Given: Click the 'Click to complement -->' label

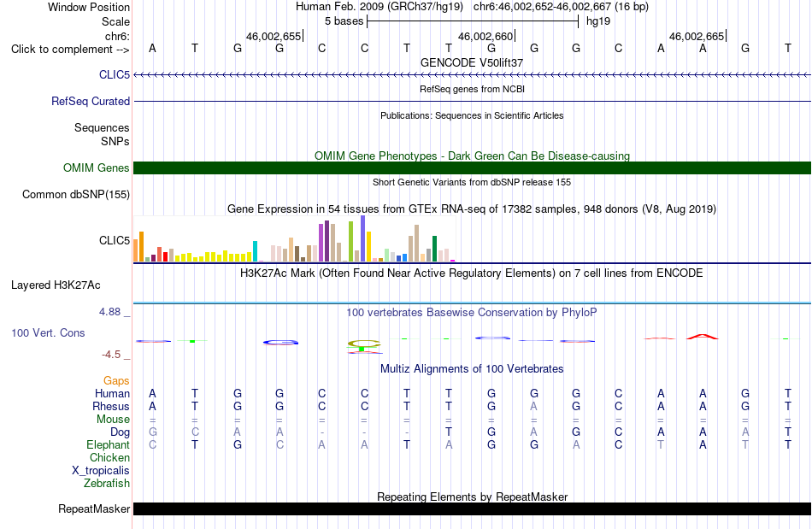Looking at the screenshot, I should 70,50.
